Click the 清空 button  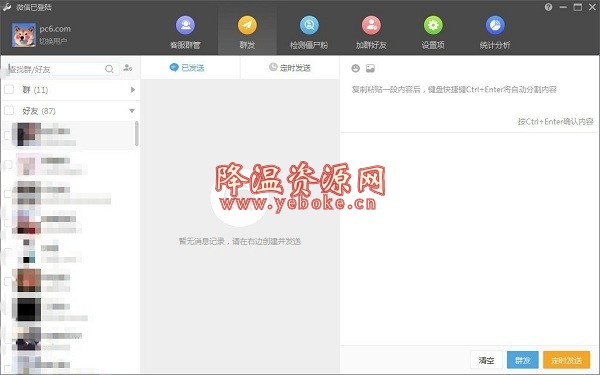[486, 360]
